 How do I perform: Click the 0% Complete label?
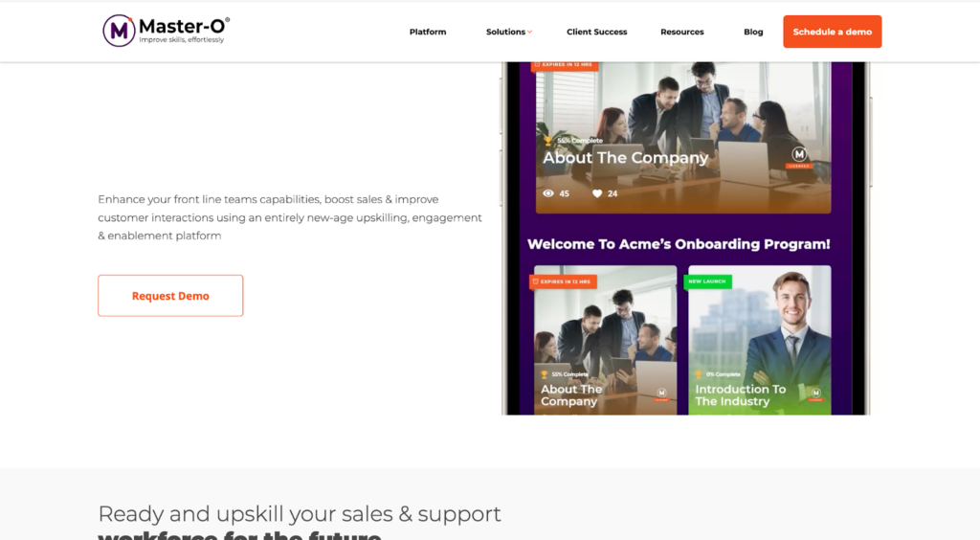[724, 374]
